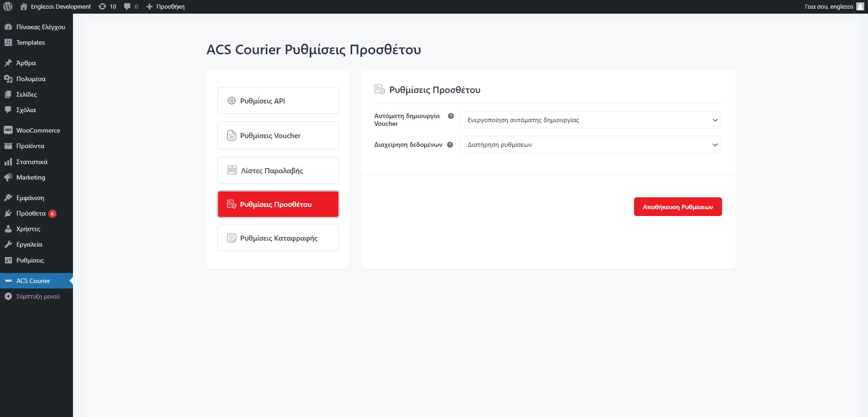Open the Εργαλεία wrench icon
868x417 pixels.
pyautogui.click(x=8, y=244)
